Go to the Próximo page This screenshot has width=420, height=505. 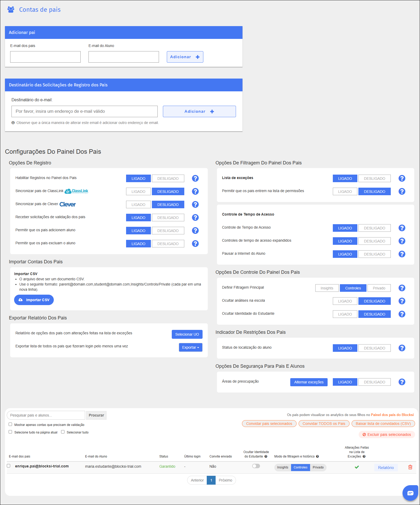point(226,480)
